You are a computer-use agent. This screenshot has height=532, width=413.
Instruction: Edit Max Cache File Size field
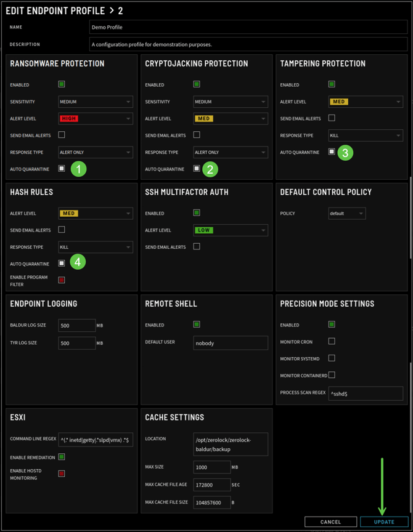(212, 502)
